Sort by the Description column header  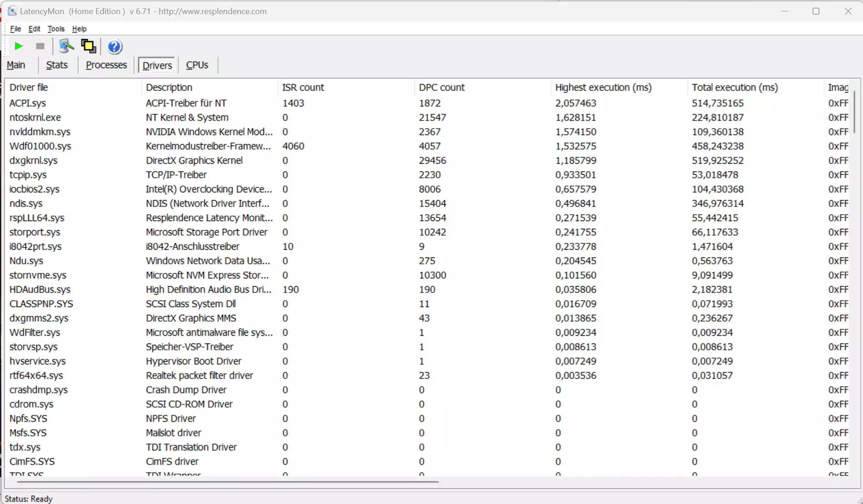(209, 87)
